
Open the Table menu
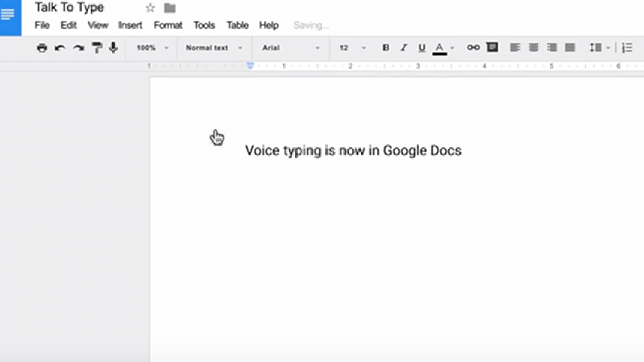coord(238,25)
